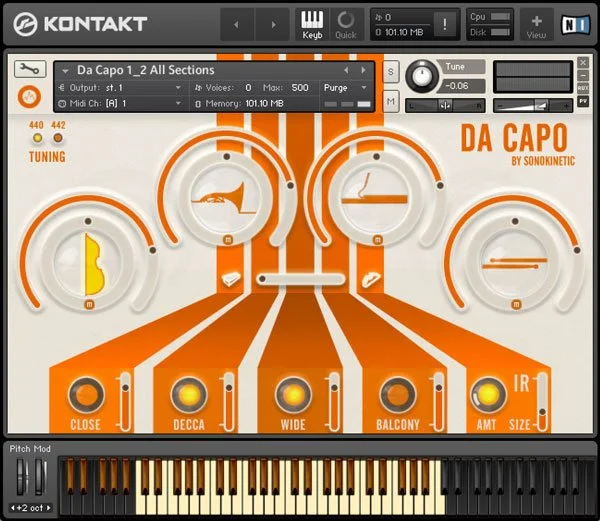
Task: Select 440 tuning
Action: (37, 138)
